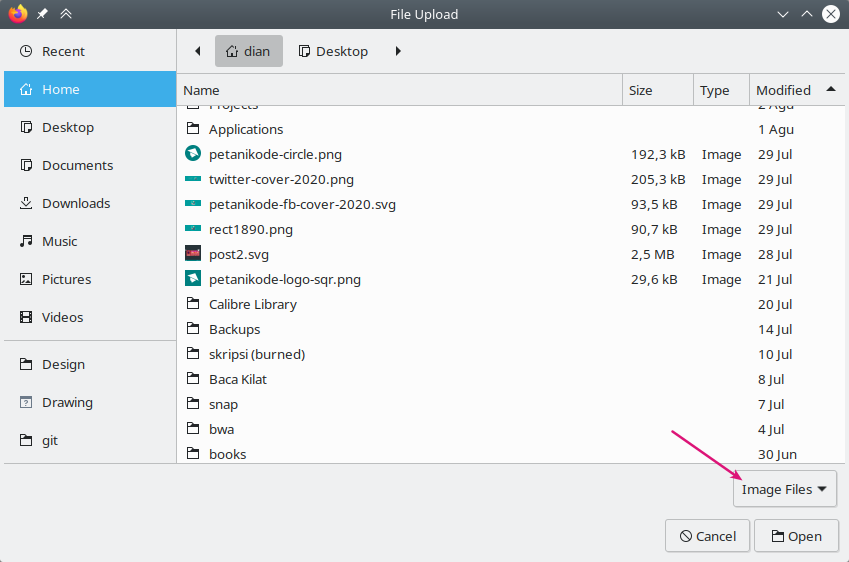Expand the Image Files filter dropdown
The height and width of the screenshot is (562, 849).
tap(784, 490)
